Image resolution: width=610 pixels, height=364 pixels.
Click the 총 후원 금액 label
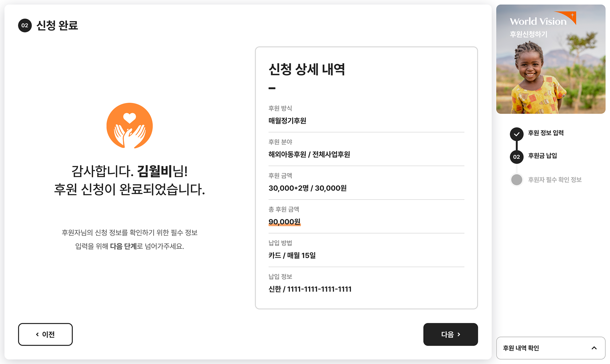tap(284, 209)
